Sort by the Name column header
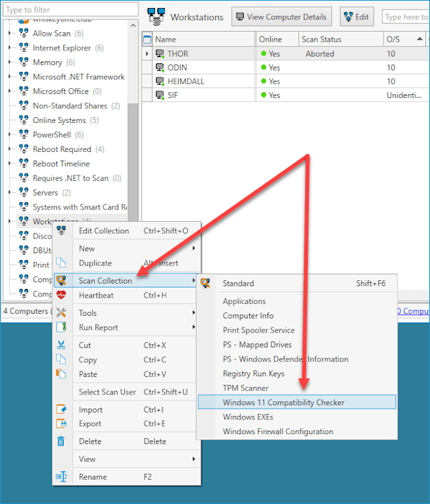 204,39
